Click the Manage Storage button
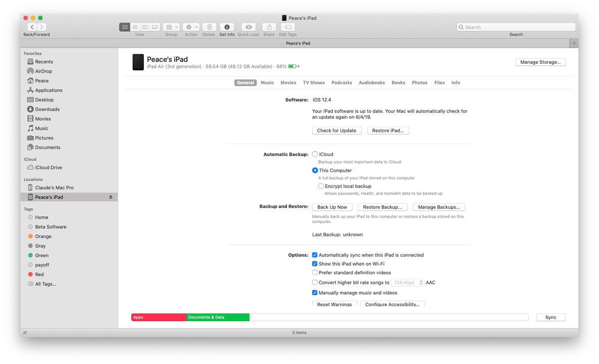599x364 pixels. [x=540, y=62]
